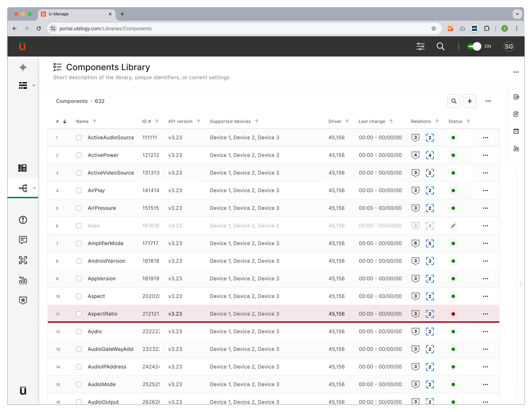Select the AppVersion component name
This screenshot has width=532, height=412.
click(102, 279)
